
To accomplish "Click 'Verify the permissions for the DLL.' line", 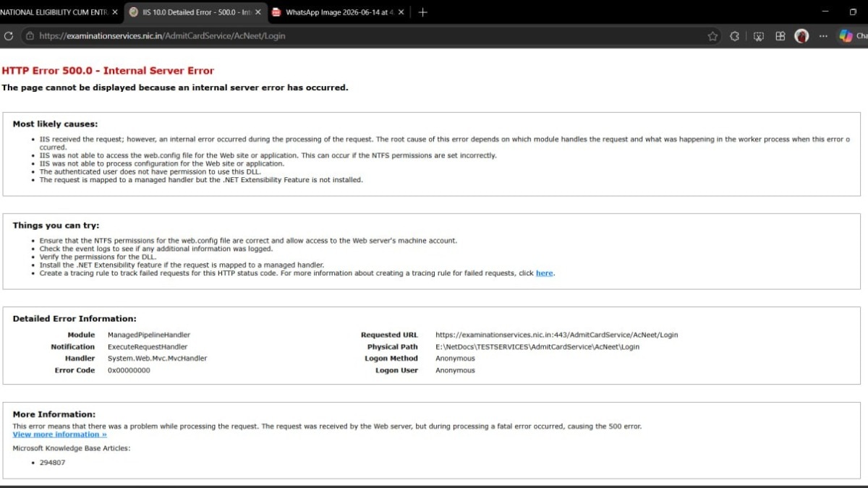I will (x=97, y=257).
